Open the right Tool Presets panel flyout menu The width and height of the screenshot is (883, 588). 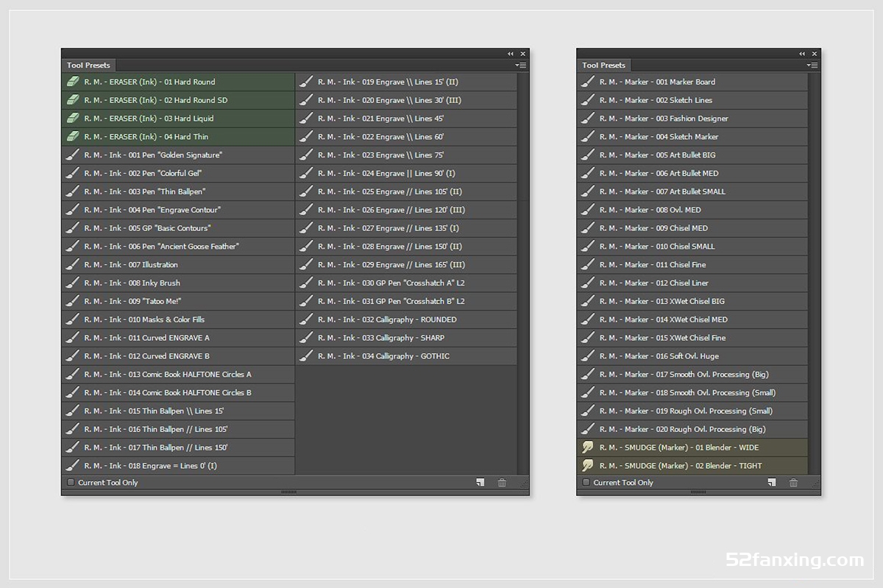[x=812, y=65]
